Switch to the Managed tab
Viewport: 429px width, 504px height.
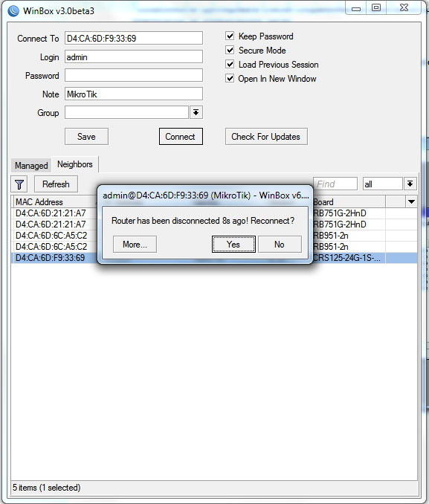tap(31, 166)
